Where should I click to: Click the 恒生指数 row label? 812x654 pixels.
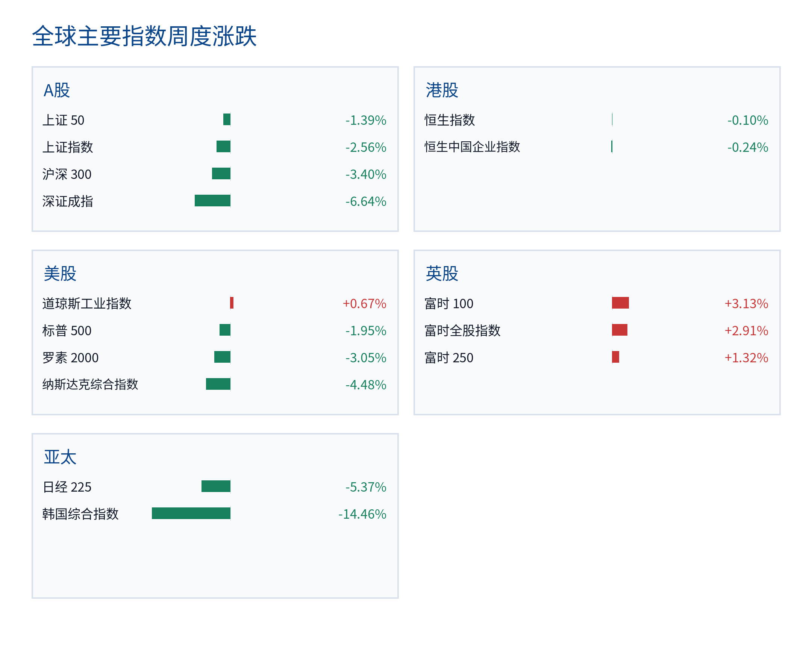(450, 120)
